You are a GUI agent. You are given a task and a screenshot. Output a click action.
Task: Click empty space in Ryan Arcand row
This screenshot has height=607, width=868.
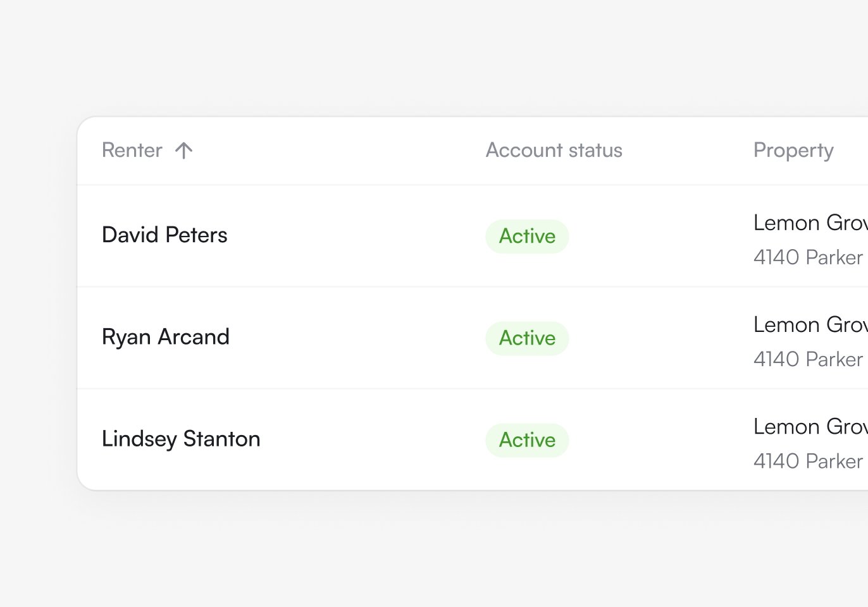point(354,338)
